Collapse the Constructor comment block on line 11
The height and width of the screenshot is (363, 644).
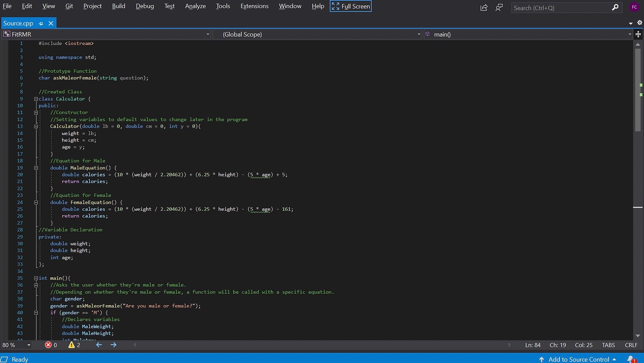click(x=36, y=113)
